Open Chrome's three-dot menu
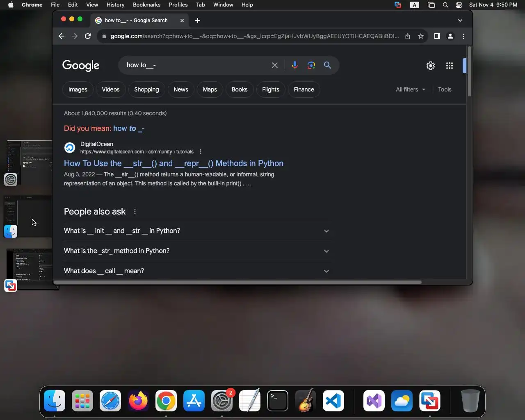 click(463, 36)
